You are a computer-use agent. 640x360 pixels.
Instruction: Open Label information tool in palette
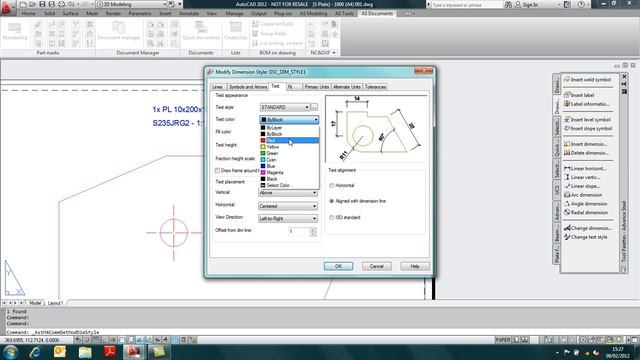pos(587,104)
